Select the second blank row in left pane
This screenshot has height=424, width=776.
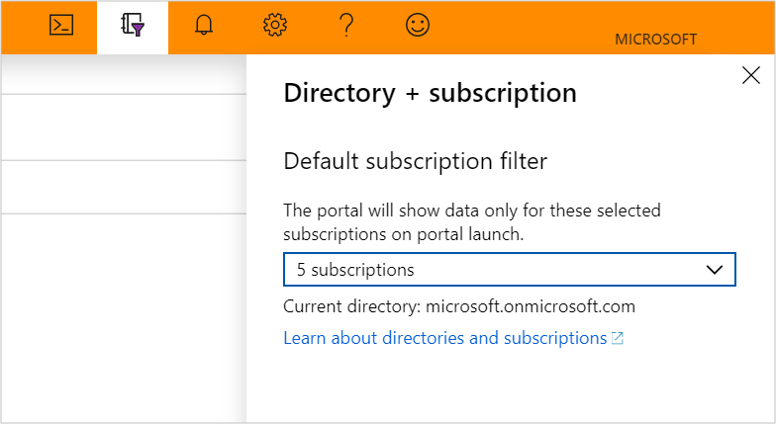coord(122,127)
